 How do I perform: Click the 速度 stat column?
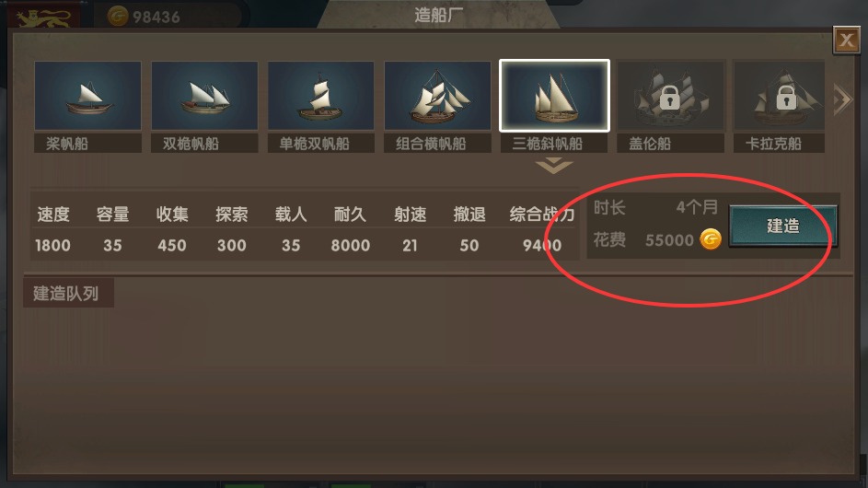[53, 229]
